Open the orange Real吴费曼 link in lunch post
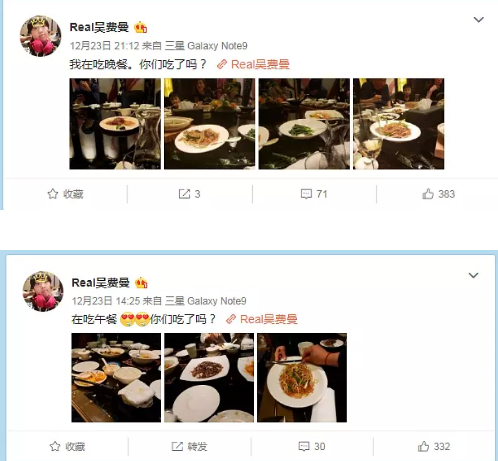 [269, 319]
